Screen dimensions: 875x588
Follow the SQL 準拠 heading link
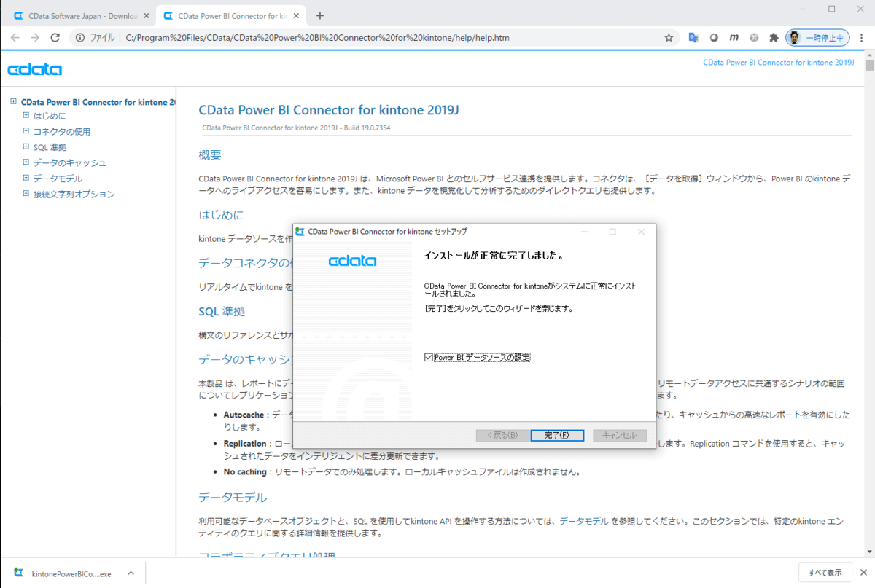222,312
